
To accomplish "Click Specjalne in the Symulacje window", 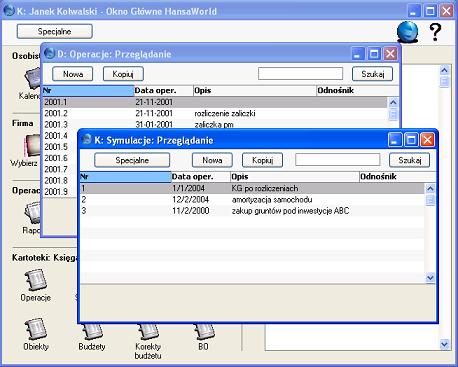I will click(x=132, y=160).
